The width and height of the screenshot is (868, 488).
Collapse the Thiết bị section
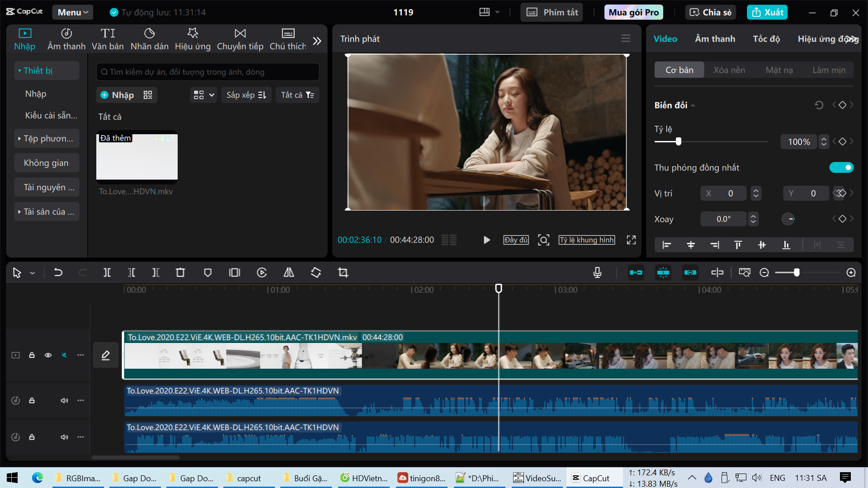pyautogui.click(x=47, y=70)
